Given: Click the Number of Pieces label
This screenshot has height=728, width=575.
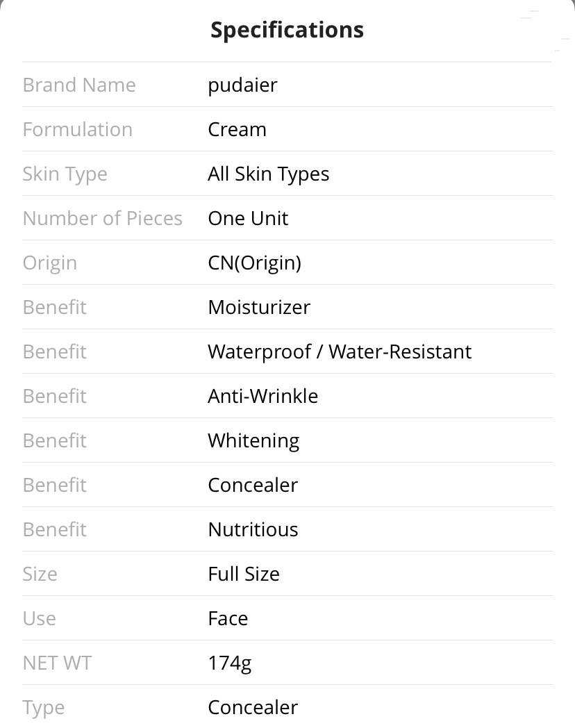Looking at the screenshot, I should pos(103,218).
